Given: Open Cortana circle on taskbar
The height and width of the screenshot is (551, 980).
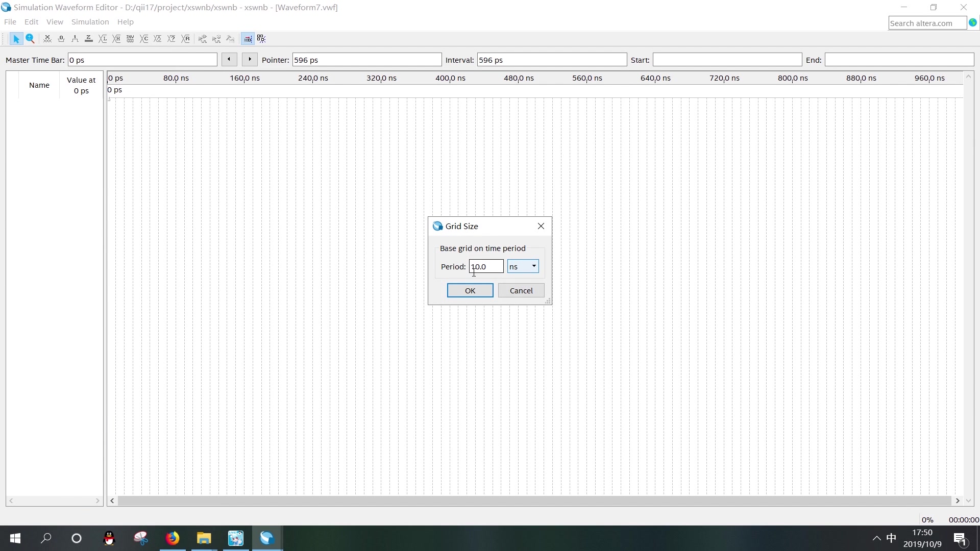Looking at the screenshot, I should 77,538.
